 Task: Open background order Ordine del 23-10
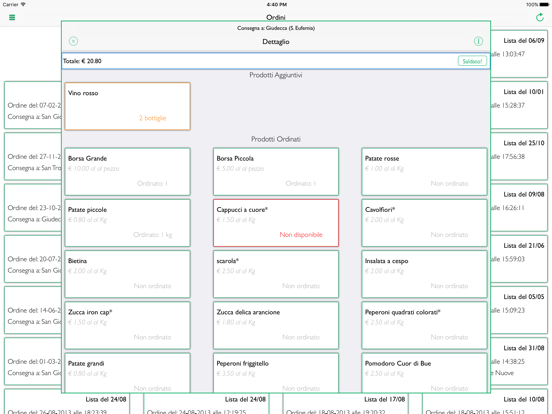pyautogui.click(x=33, y=208)
